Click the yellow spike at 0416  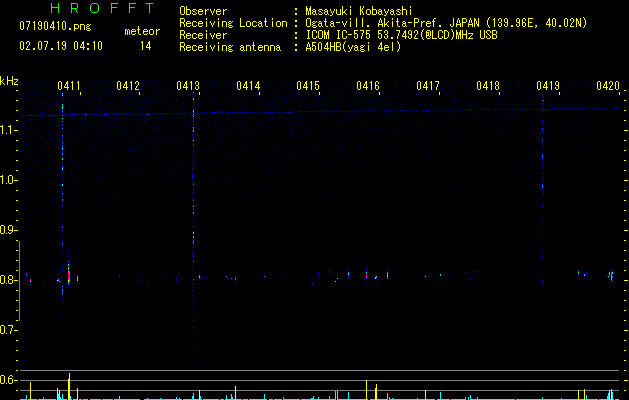[366, 390]
